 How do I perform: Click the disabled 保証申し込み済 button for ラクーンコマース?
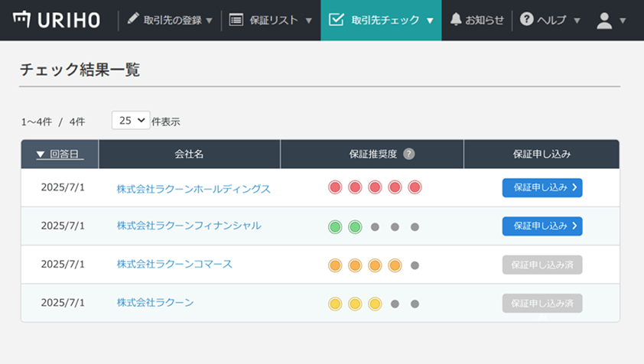(542, 265)
